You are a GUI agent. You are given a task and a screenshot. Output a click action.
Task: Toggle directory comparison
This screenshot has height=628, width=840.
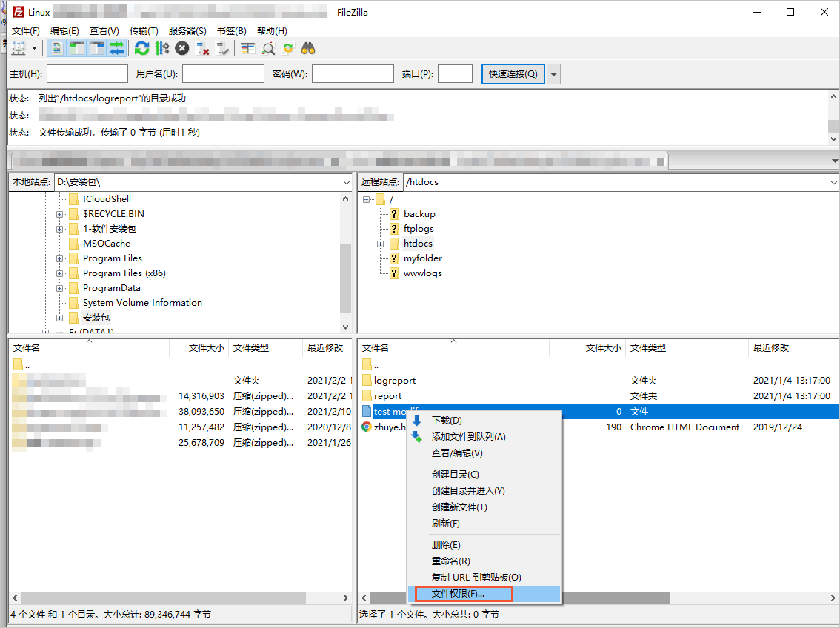pyautogui.click(x=268, y=49)
